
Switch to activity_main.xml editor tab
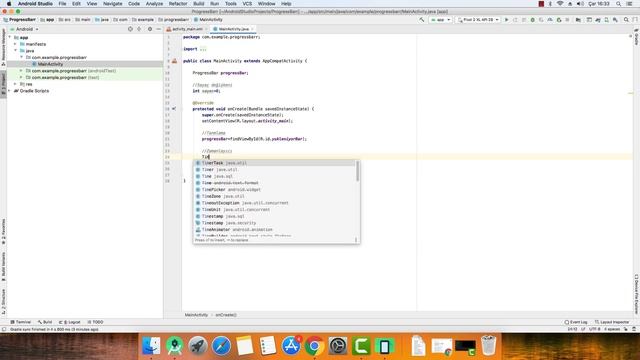tap(187, 29)
